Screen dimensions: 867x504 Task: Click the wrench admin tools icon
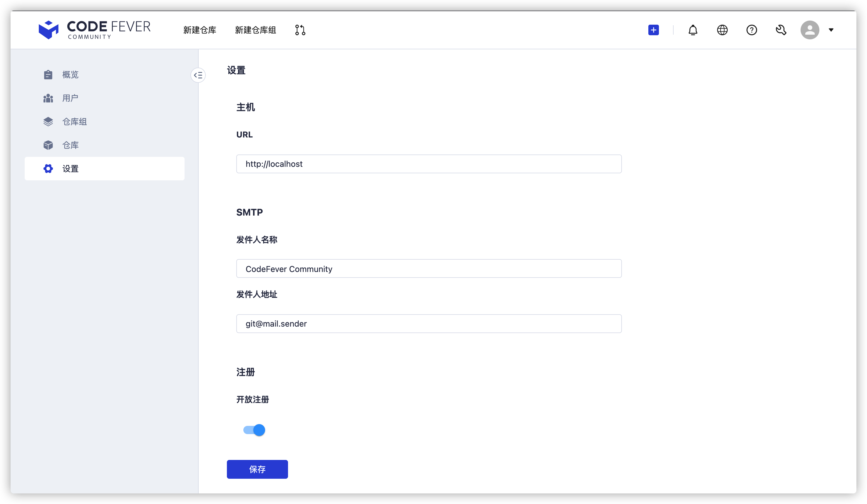(781, 30)
